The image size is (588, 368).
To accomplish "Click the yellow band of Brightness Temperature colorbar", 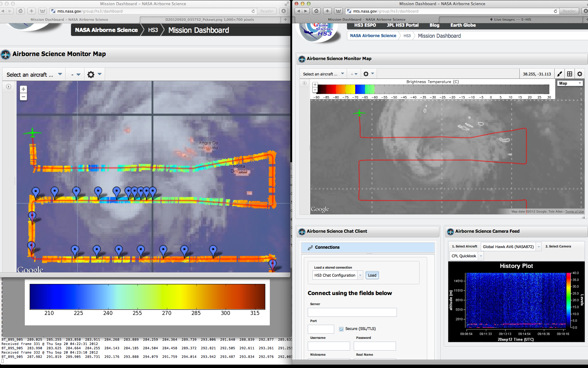I will (x=350, y=89).
